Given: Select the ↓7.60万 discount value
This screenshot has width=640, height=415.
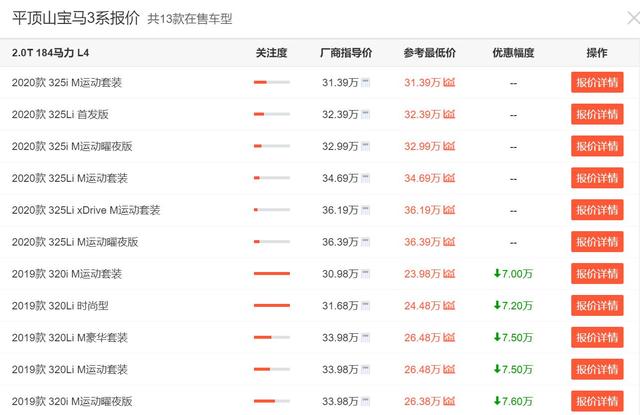Looking at the screenshot, I should 513,401.
